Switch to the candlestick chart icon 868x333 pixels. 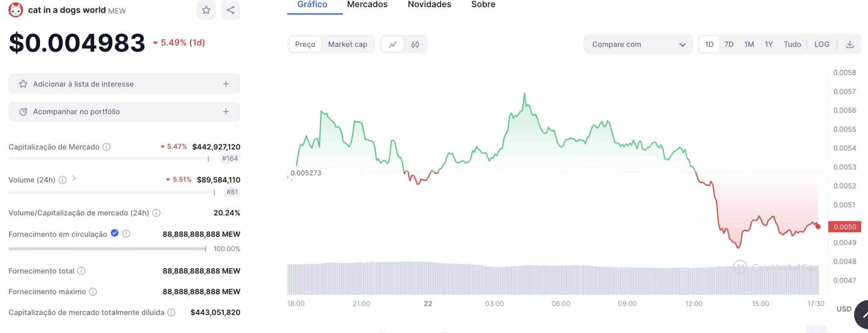pos(415,44)
